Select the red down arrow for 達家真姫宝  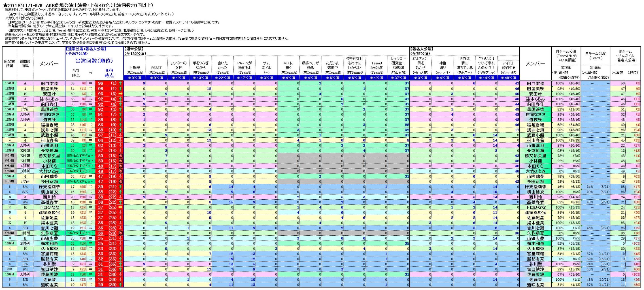120,212
